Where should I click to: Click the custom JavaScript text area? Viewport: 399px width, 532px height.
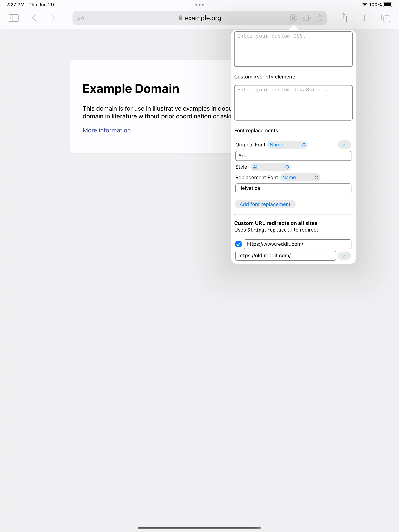293,103
